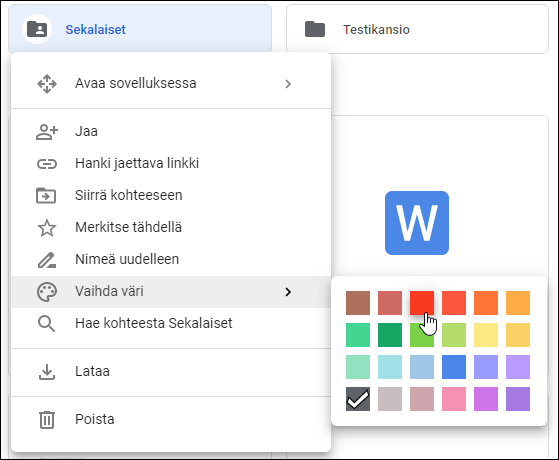Viewport: 559px width, 460px height.
Task: Pick the yellow-green swatch in second row
Action: pos(454,335)
